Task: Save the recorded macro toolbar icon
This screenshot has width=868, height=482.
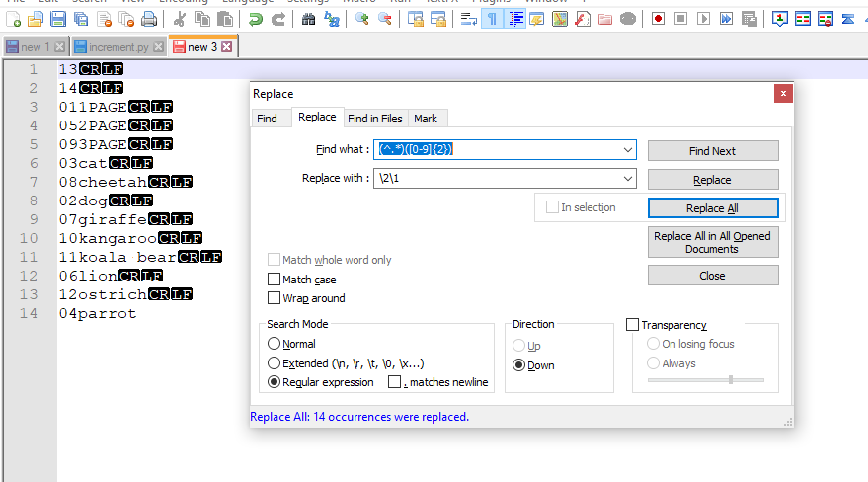Action: point(749,20)
